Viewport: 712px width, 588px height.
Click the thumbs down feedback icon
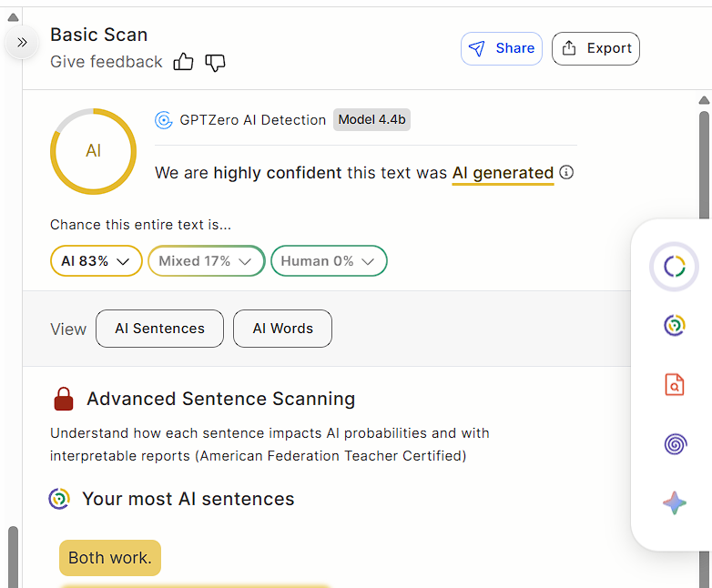click(215, 62)
